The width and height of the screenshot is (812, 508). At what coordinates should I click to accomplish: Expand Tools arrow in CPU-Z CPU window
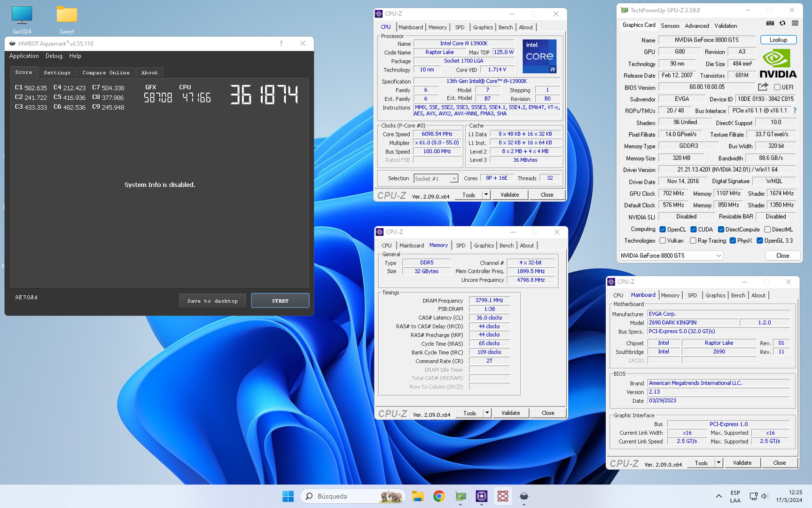coord(486,195)
